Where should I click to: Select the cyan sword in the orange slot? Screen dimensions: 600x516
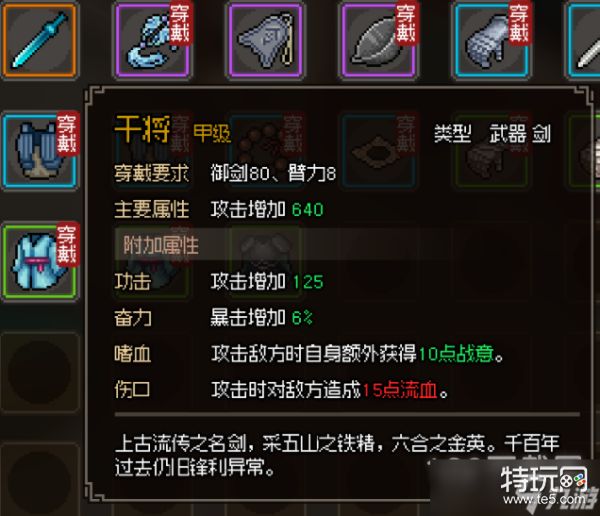pyautogui.click(x=39, y=40)
